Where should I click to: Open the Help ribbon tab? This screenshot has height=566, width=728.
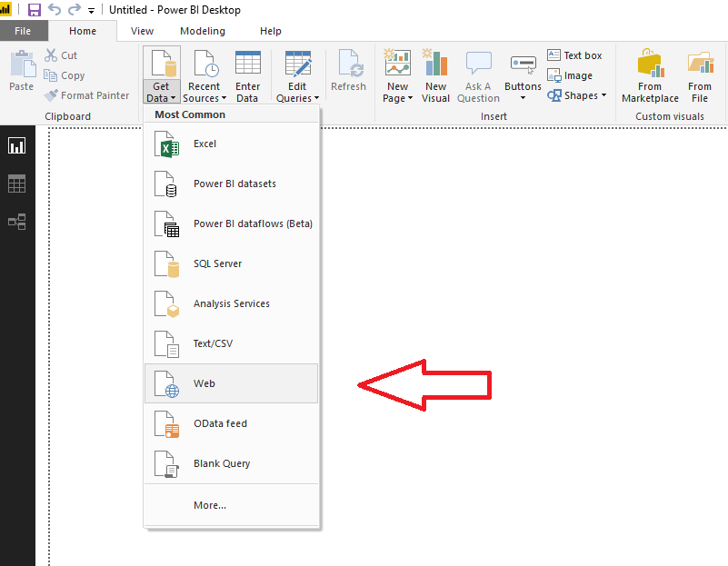270,31
